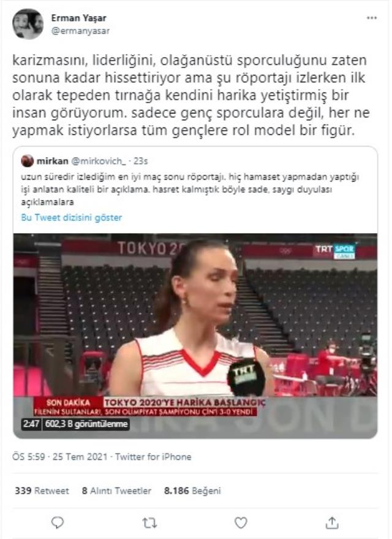The width and height of the screenshot is (392, 539).
Task: Open the three-dot more options menu
Action: coord(372,18)
